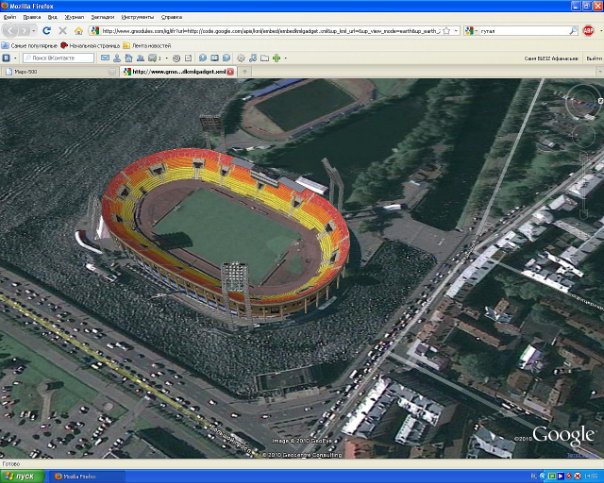Viewport: 604px width, 483px height.
Task: Click the пуск Start button
Action: [x=22, y=476]
